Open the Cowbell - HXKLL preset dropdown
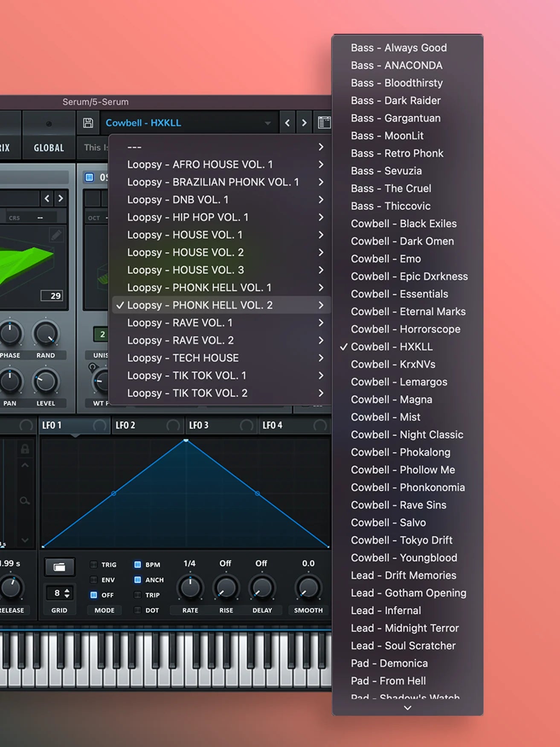This screenshot has width=560, height=747. (189, 123)
